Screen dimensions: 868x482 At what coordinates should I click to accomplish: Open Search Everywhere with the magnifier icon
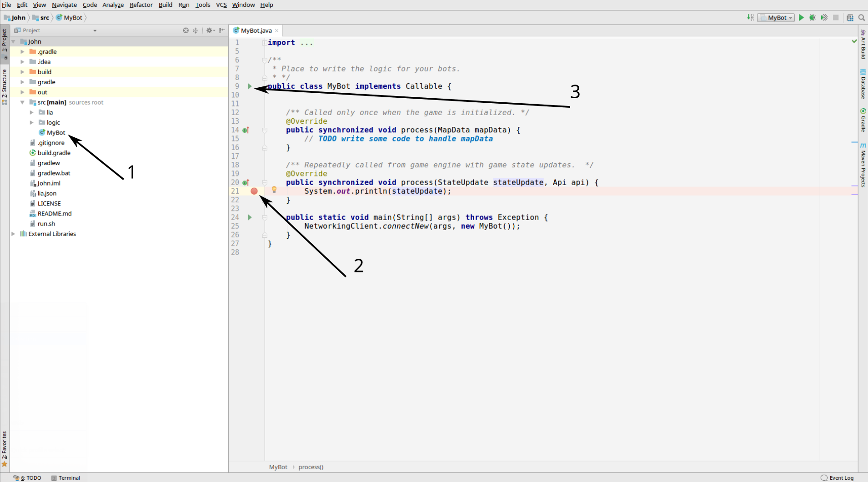862,17
